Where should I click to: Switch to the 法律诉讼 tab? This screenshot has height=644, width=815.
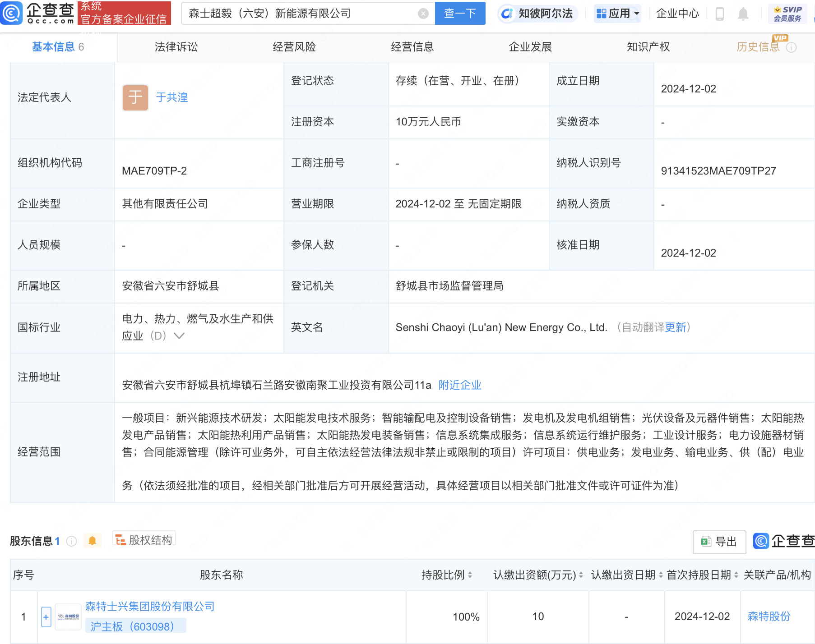175,46
